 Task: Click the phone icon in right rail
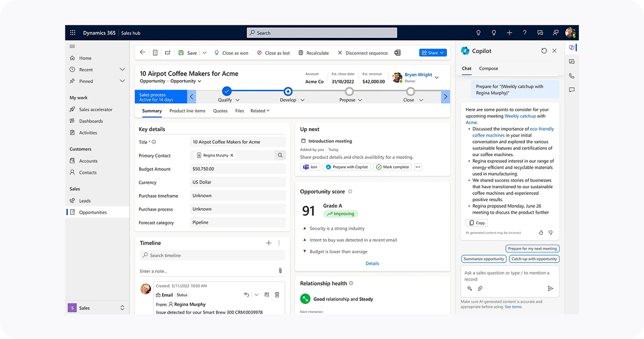tap(572, 76)
